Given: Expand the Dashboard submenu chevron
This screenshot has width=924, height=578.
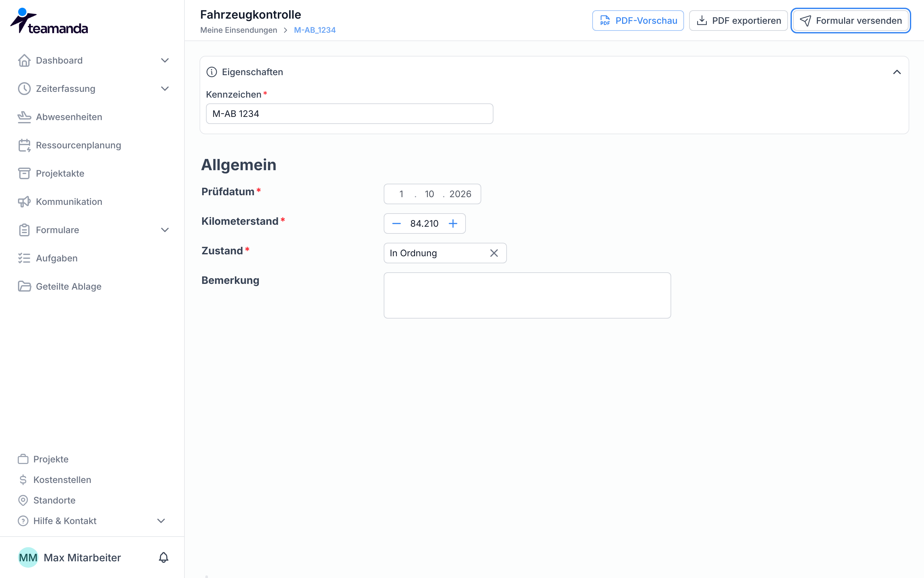Looking at the screenshot, I should click(165, 60).
